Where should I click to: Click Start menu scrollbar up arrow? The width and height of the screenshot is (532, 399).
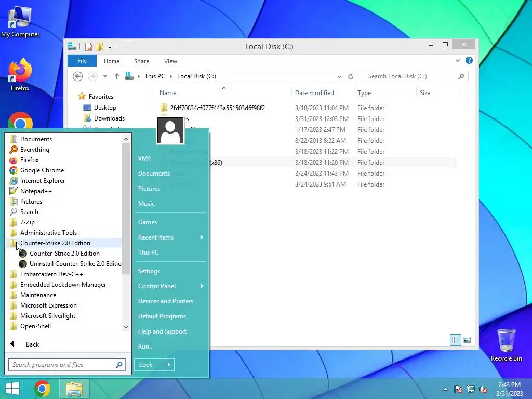click(x=126, y=139)
